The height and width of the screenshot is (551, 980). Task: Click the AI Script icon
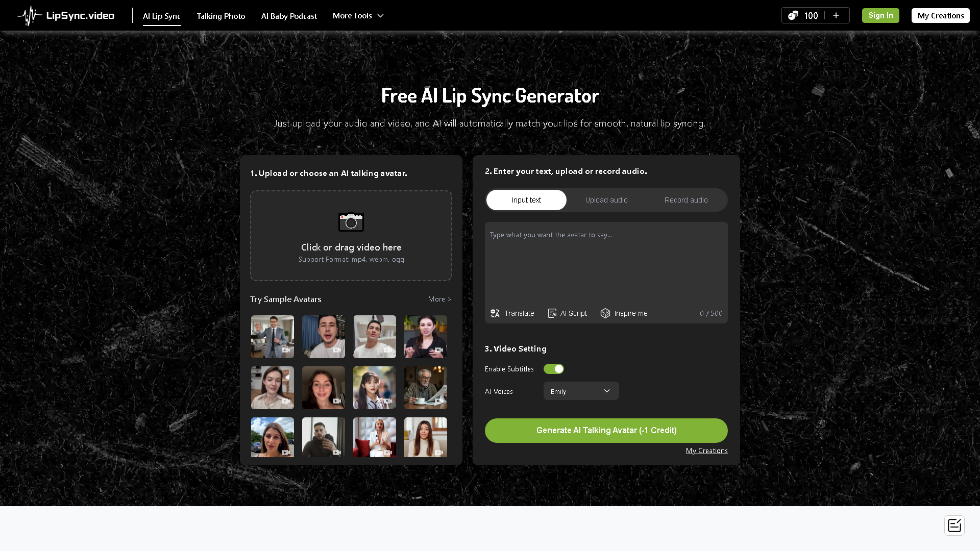pos(552,313)
